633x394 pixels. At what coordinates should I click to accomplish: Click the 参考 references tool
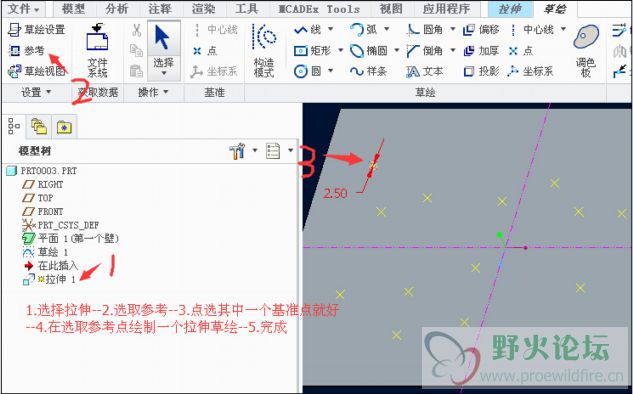[27, 50]
